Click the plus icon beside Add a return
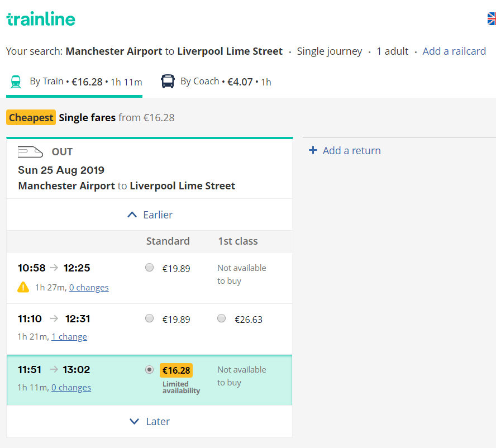496x448 pixels. [x=313, y=150]
